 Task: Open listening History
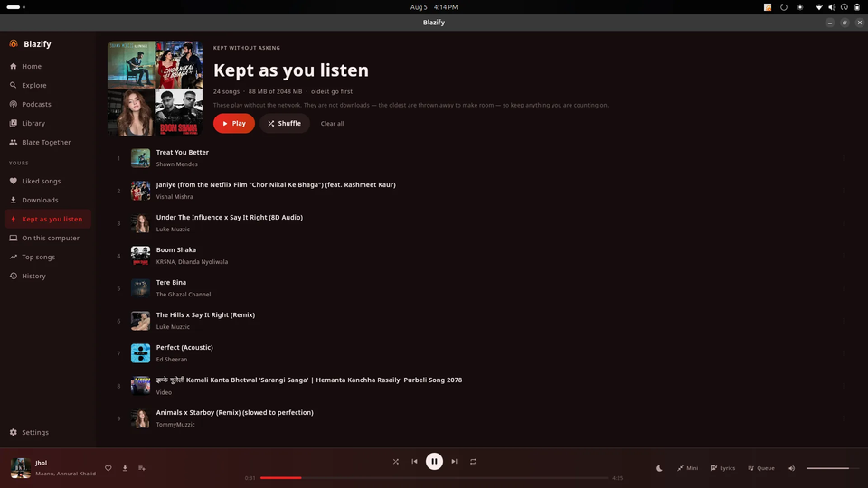pyautogui.click(x=48, y=277)
